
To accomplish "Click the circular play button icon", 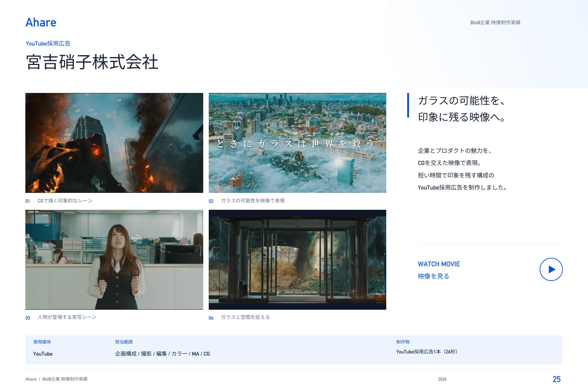I will pyautogui.click(x=551, y=269).
